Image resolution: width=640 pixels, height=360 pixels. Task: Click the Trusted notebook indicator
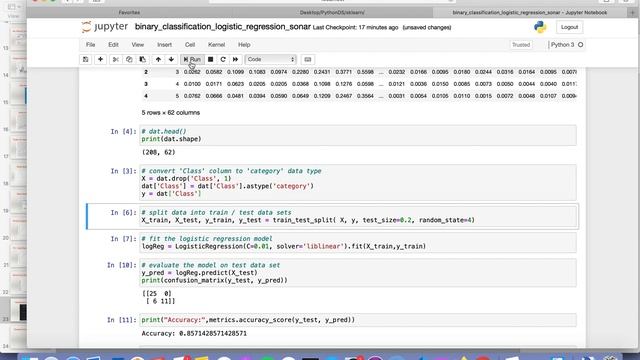click(x=521, y=44)
